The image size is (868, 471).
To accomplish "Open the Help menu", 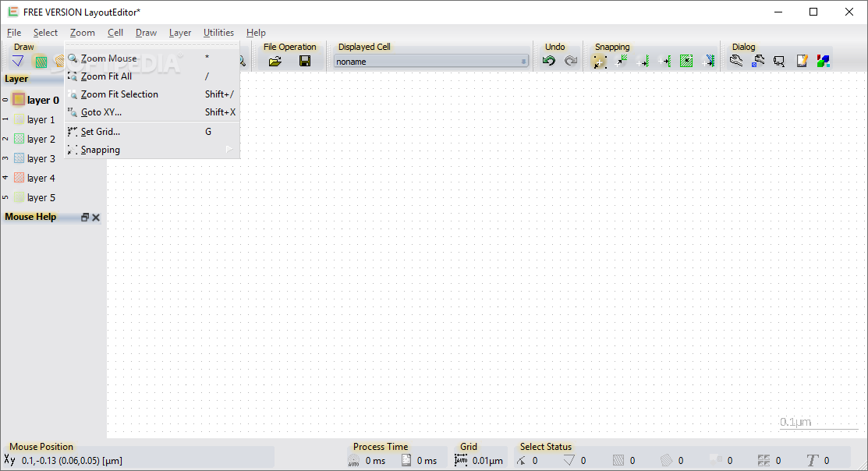I will point(256,33).
